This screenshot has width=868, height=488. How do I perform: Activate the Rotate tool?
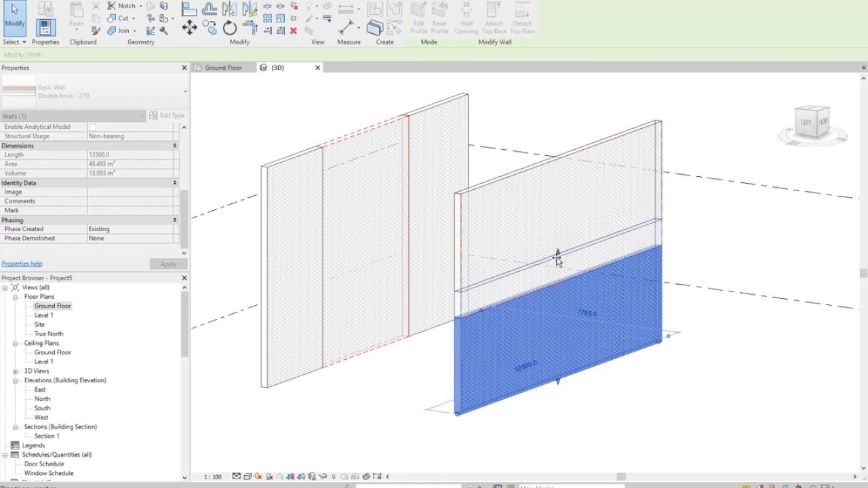coord(230,28)
